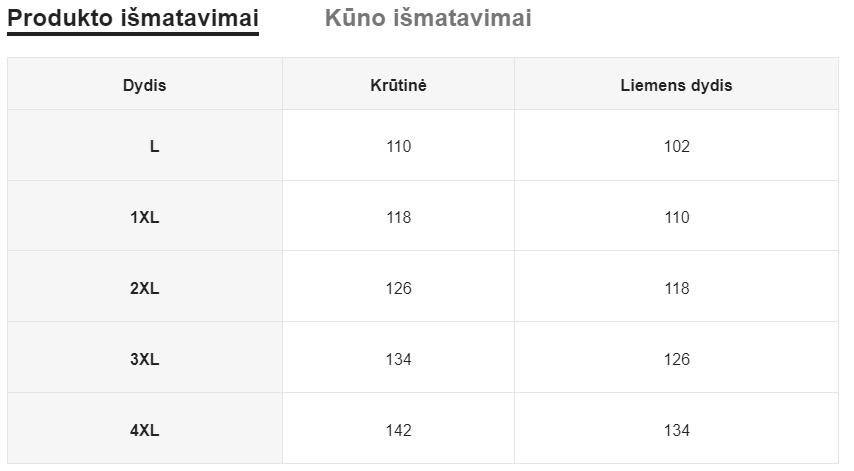Click waist value 134 in 4XL row
The width and height of the screenshot is (854, 471).
[677, 430]
